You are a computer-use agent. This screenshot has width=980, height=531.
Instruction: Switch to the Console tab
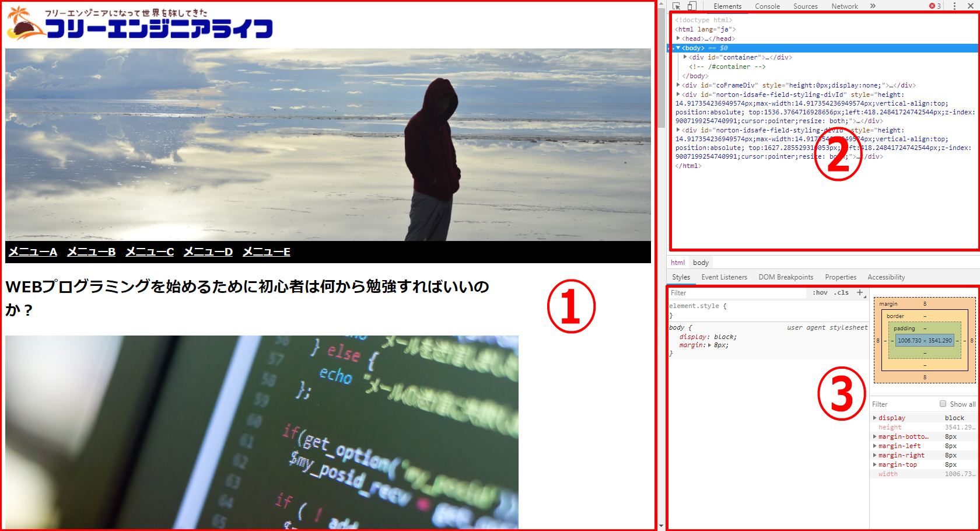tap(767, 6)
